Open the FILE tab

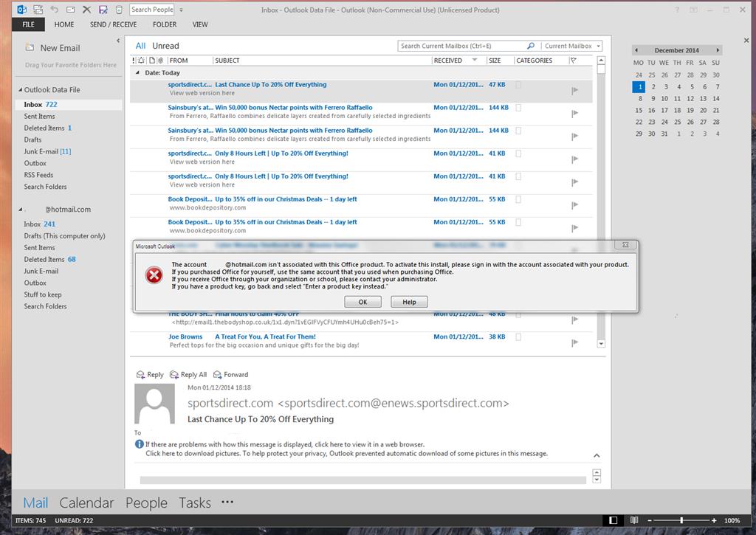[x=29, y=24]
